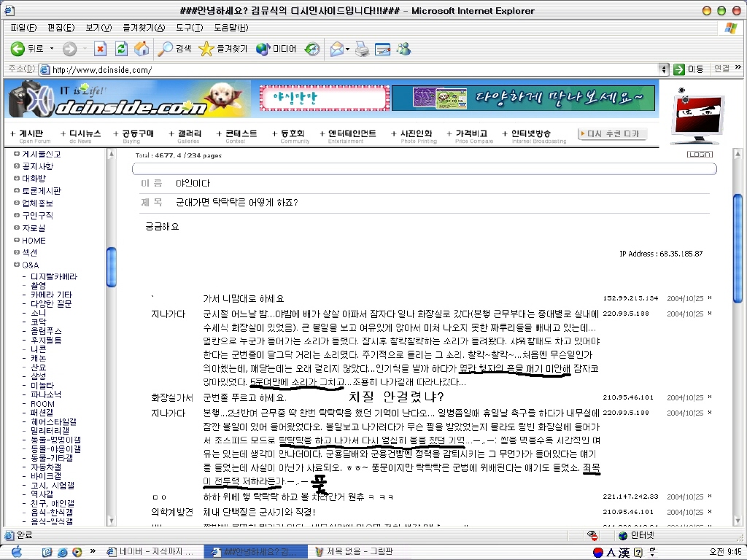Click the Edit page icon in toolbar

382,49
